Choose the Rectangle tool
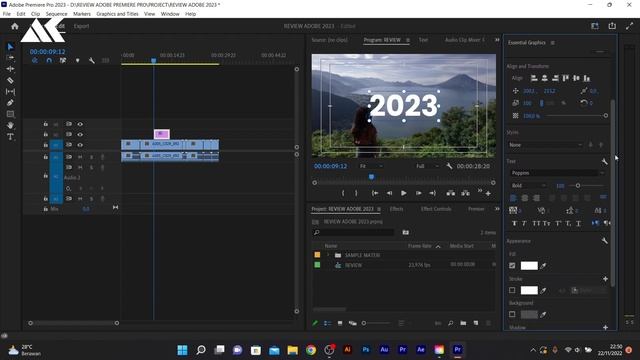This screenshot has width=640, height=360. [10, 114]
